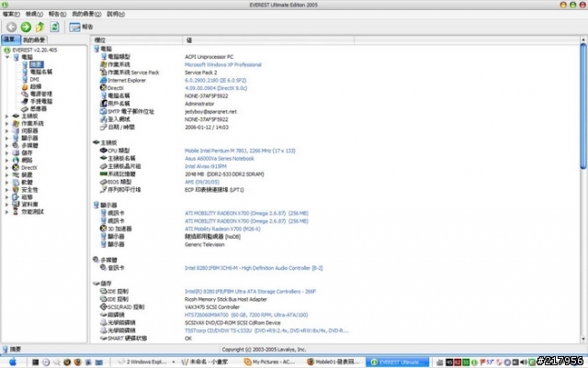
Task: Click the 系統記憶體 (System Memory) row icon
Action: [x=104, y=173]
